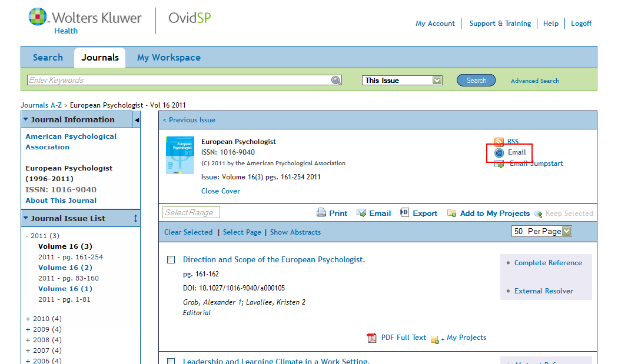Click Logoff
Viewport: 618px width, 364px height.
[x=582, y=24]
